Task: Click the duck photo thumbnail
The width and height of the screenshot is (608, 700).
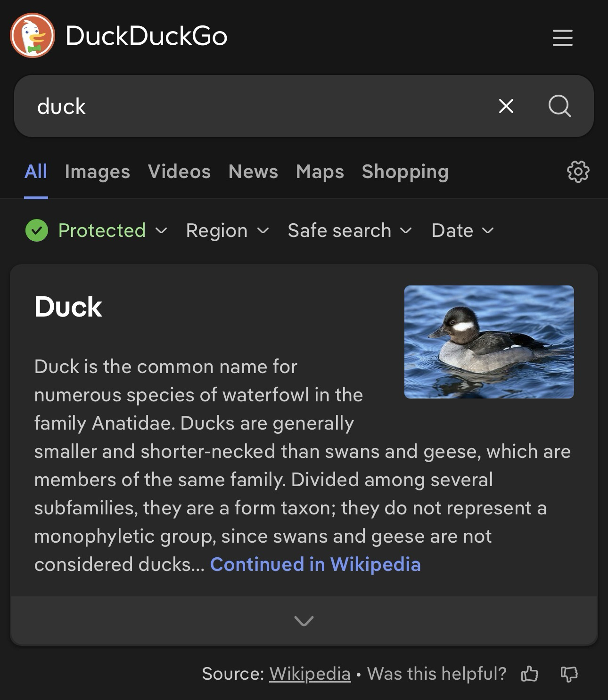Action: pyautogui.click(x=489, y=342)
